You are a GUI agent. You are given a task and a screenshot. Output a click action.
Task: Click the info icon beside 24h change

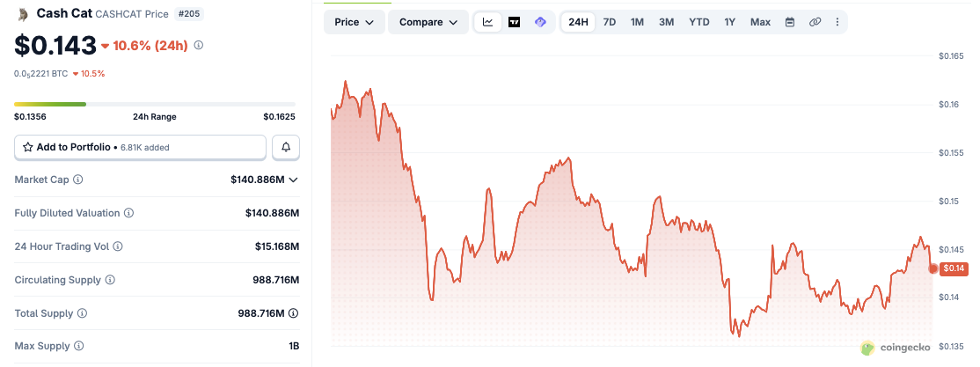pyautogui.click(x=199, y=45)
